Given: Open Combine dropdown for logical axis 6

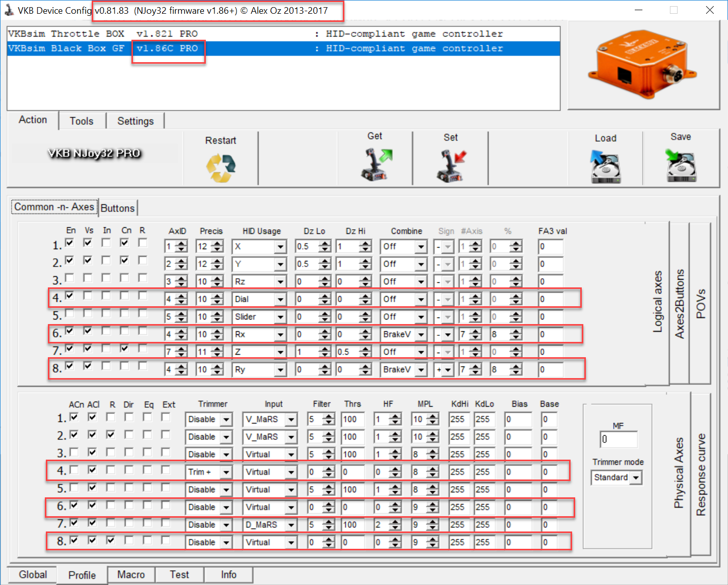Looking at the screenshot, I should (421, 335).
